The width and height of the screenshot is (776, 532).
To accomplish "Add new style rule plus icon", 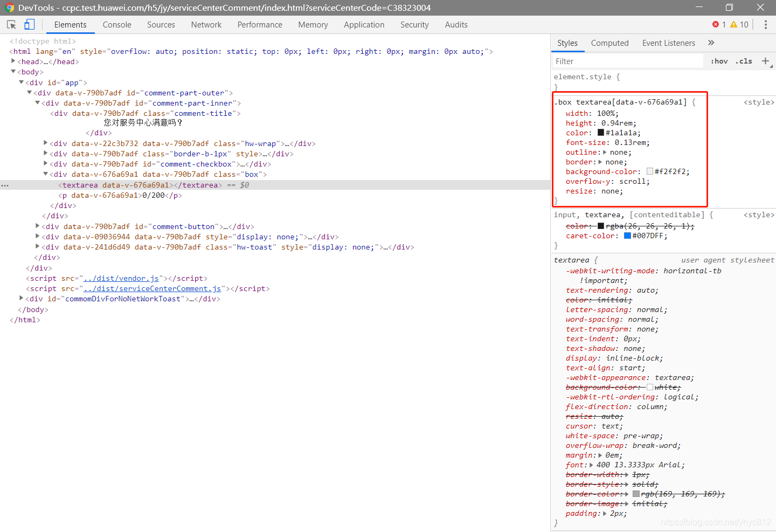I will pyautogui.click(x=765, y=61).
